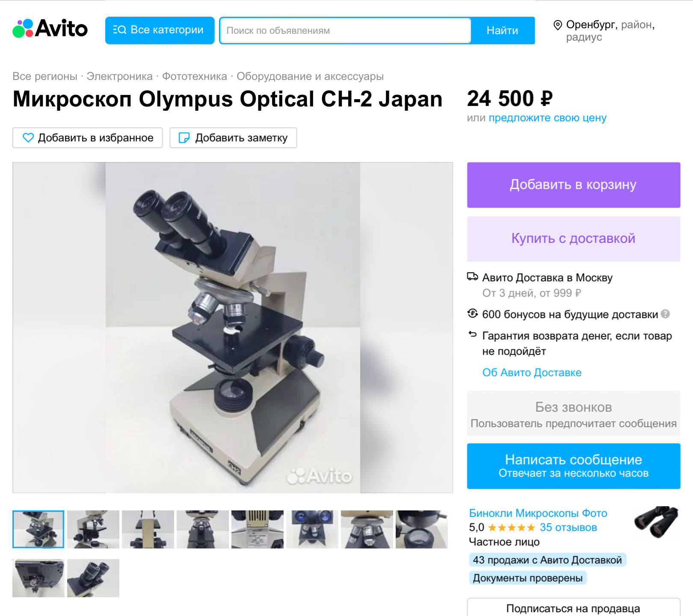Image resolution: width=693 pixels, height=616 pixels.
Task: Open the Все категории menu
Action: click(x=160, y=30)
